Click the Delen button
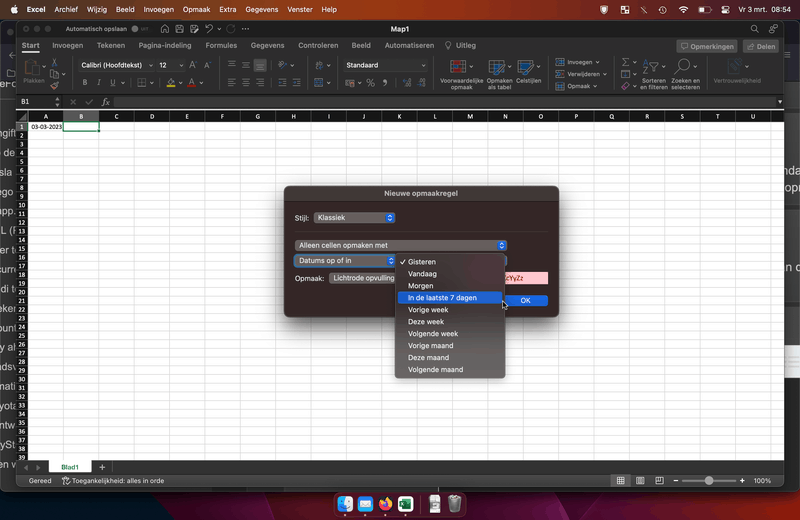The height and width of the screenshot is (520, 800). coord(760,46)
